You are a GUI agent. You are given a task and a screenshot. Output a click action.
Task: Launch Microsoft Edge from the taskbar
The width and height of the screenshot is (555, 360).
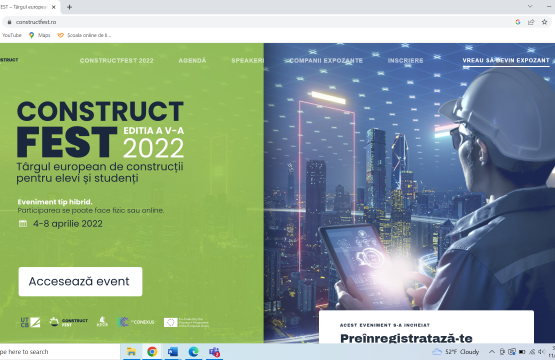click(194, 352)
